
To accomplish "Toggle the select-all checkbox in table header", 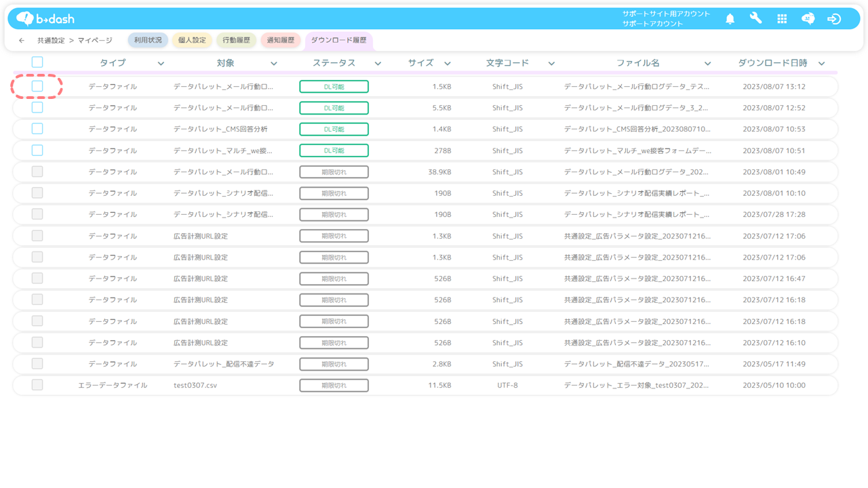I will click(37, 62).
